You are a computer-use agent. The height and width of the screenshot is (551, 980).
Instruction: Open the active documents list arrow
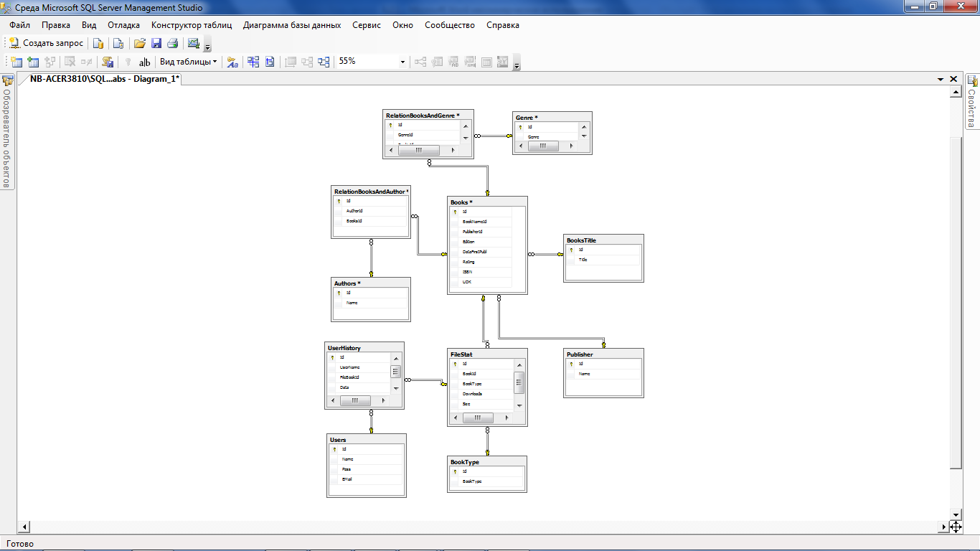pos(941,79)
